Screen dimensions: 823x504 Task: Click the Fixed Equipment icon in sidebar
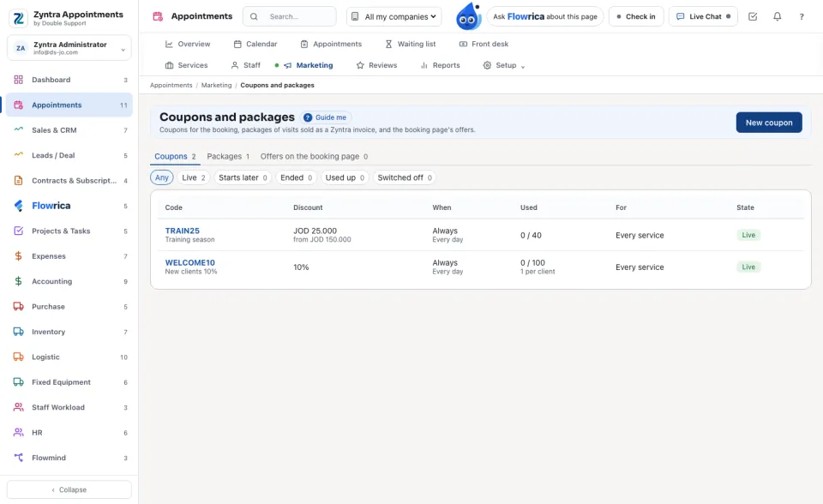(x=18, y=382)
